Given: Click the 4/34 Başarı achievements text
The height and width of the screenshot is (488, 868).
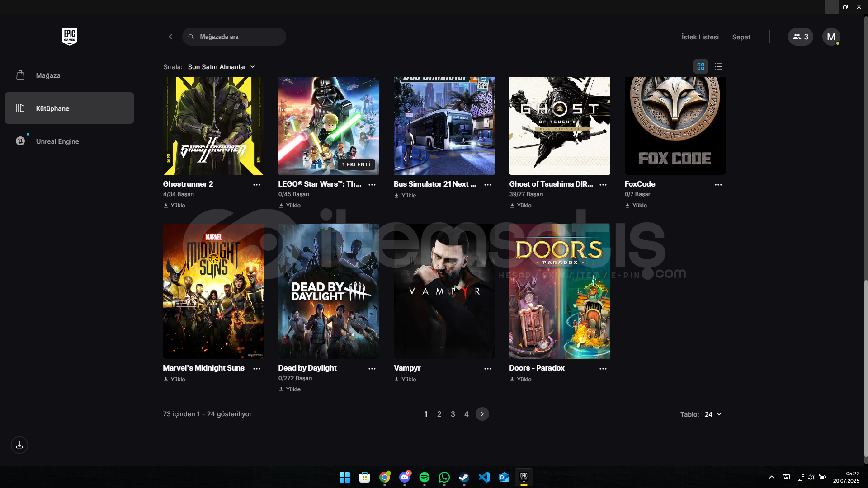Looking at the screenshot, I should coord(178,194).
